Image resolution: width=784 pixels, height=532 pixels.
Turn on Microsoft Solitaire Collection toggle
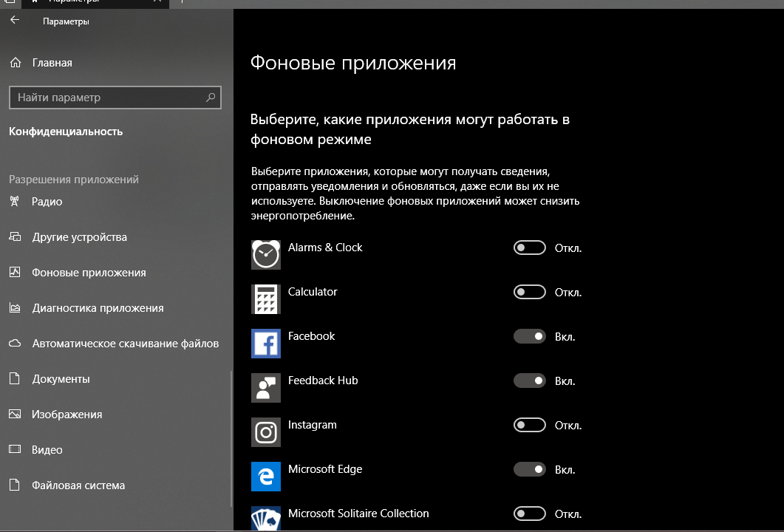tap(530, 514)
